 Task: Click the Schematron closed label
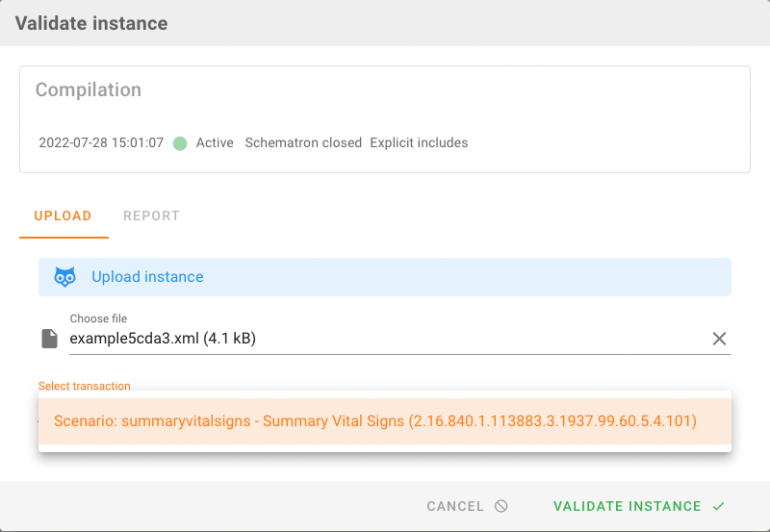point(303,142)
